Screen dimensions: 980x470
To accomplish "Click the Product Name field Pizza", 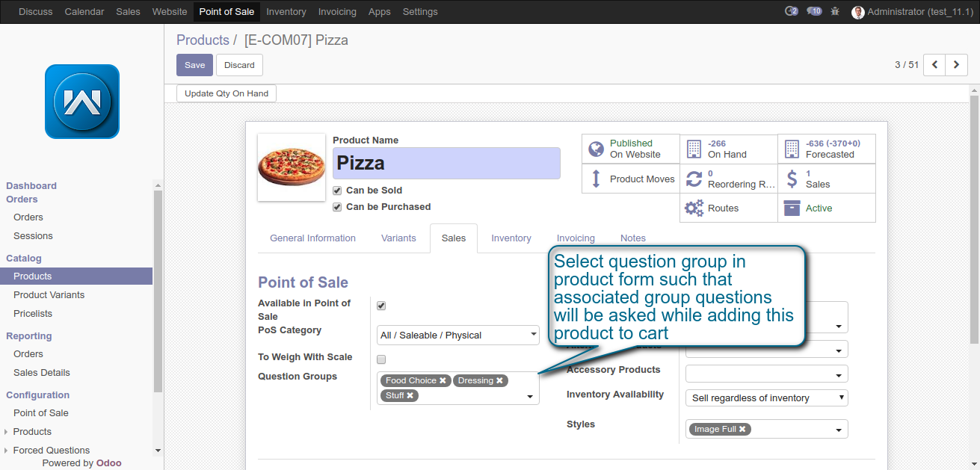I will tap(446, 163).
